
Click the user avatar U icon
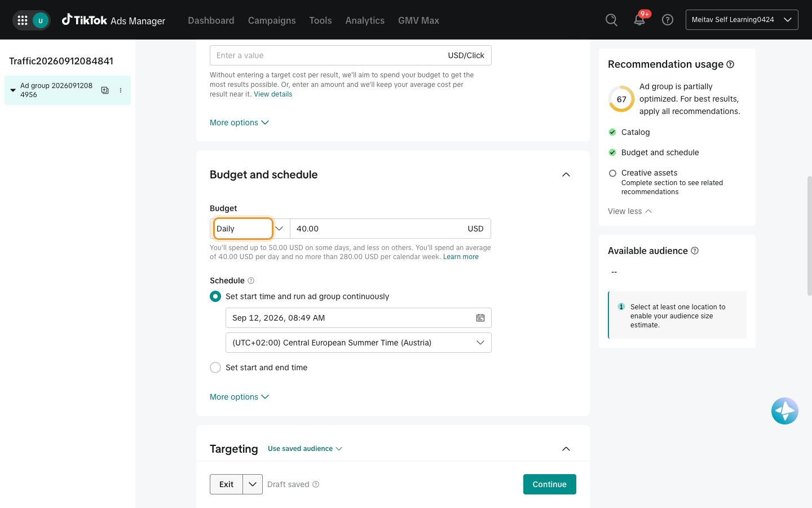[x=41, y=20]
